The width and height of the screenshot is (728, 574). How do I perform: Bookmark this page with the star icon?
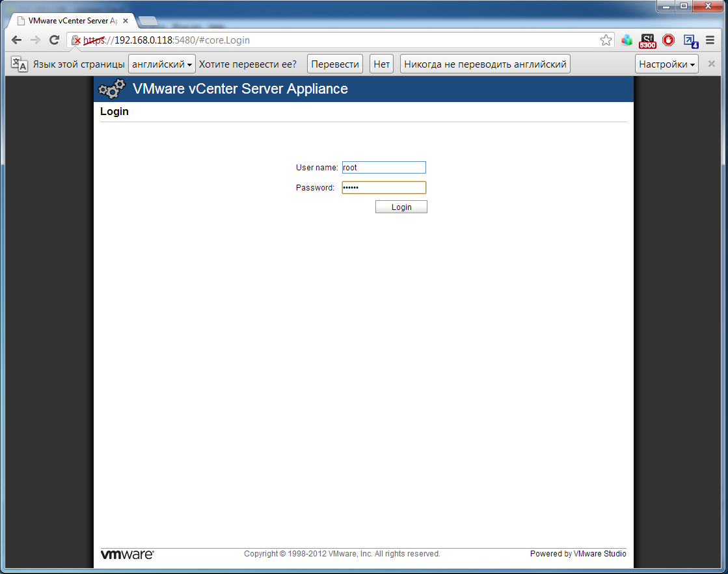click(606, 40)
